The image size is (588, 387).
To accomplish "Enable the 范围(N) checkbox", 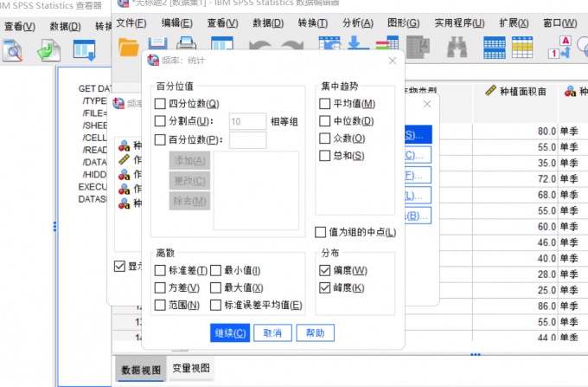I will (160, 305).
